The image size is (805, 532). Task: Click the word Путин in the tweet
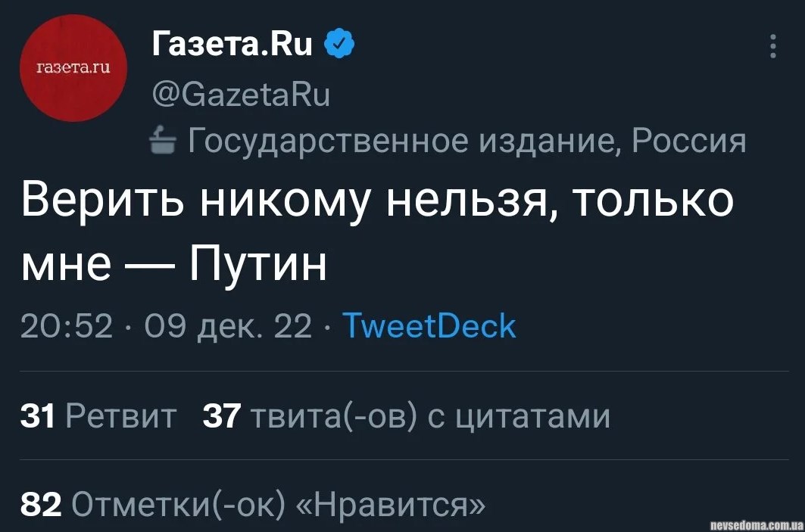point(257,264)
